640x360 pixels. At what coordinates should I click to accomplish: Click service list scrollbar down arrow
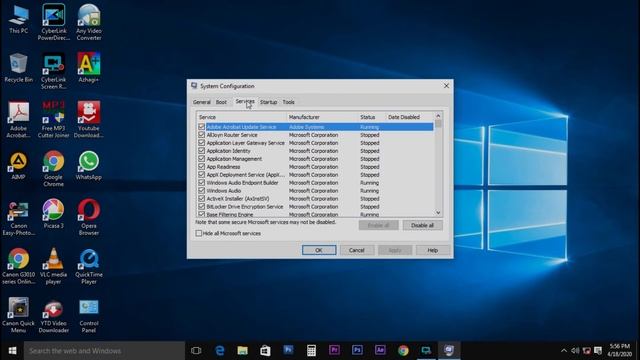[x=438, y=213]
